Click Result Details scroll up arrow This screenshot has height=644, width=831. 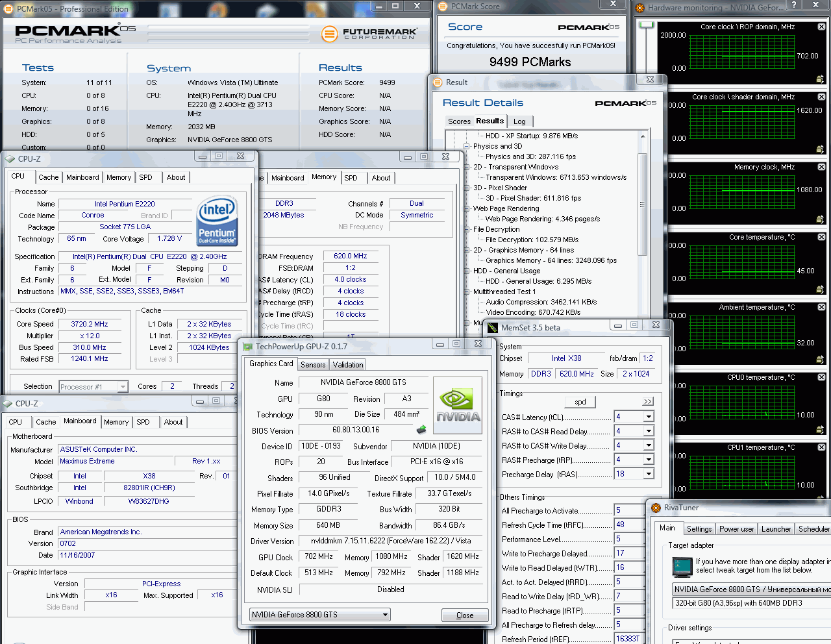pos(643,136)
